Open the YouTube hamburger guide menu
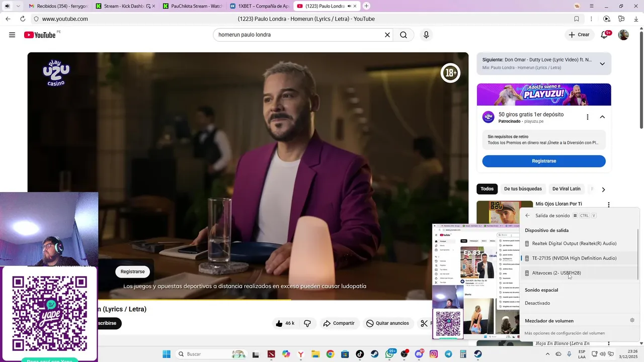 (x=12, y=35)
